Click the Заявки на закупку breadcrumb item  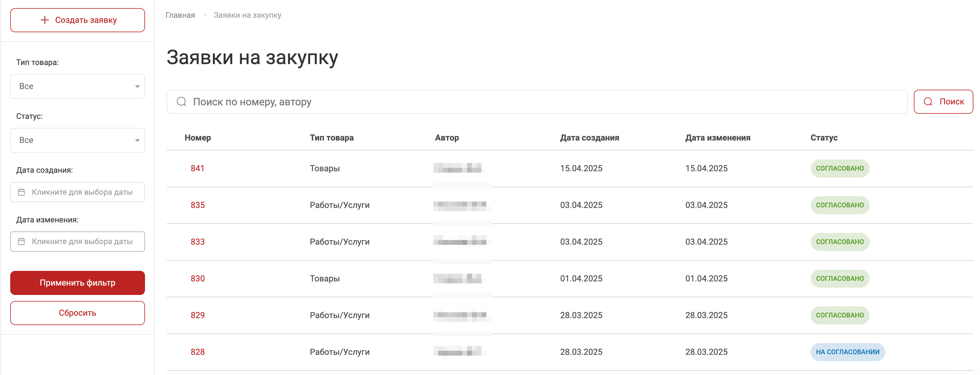[x=247, y=15]
